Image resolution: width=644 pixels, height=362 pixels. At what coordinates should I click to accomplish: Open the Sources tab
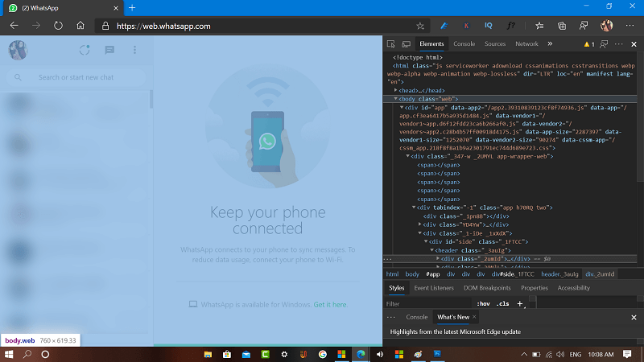coord(495,44)
